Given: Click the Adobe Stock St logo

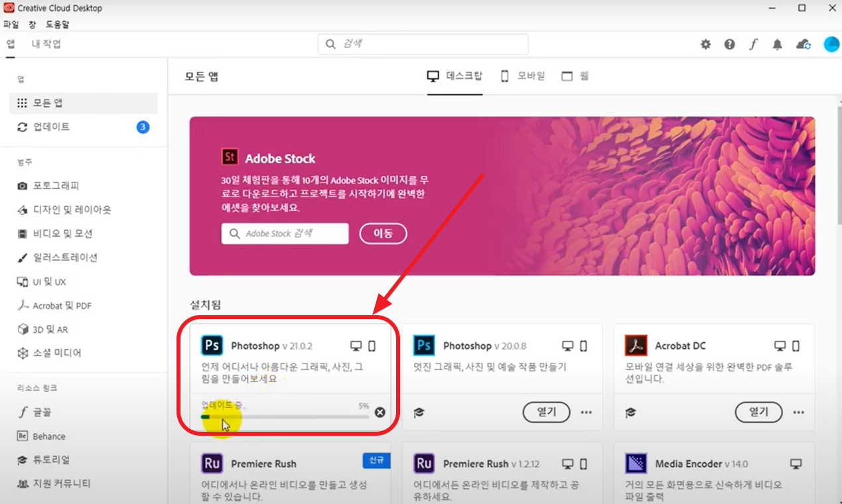Looking at the screenshot, I should 230,157.
